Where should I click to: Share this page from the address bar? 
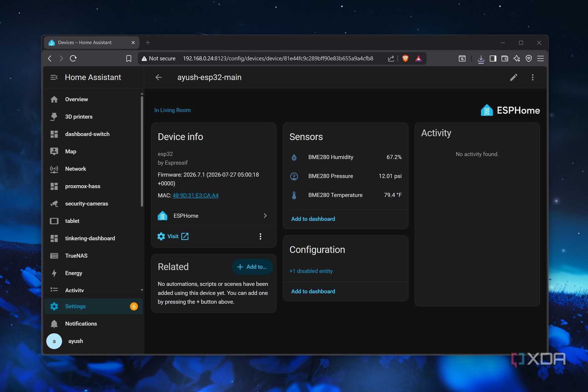[x=391, y=58]
